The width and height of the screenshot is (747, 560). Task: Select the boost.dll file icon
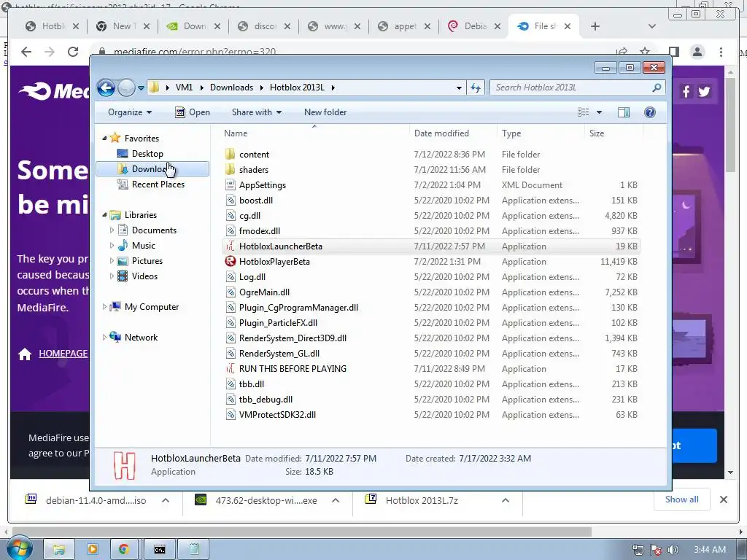[231, 201]
